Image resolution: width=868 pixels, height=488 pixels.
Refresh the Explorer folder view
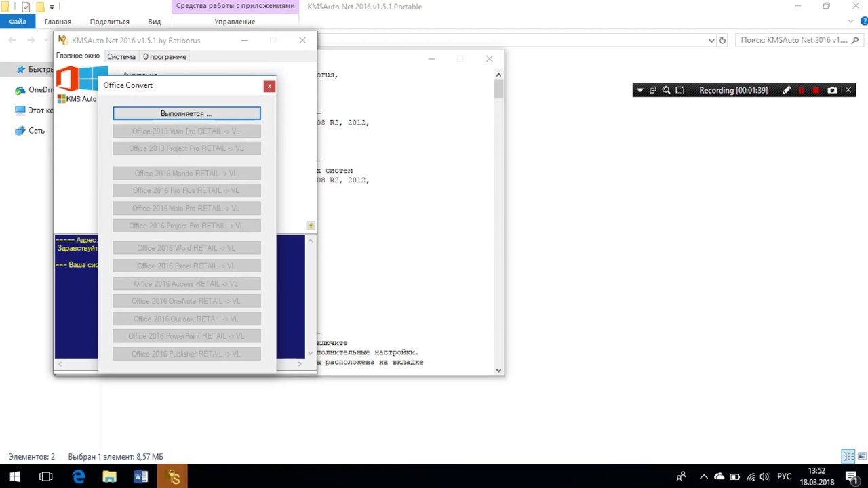click(722, 41)
